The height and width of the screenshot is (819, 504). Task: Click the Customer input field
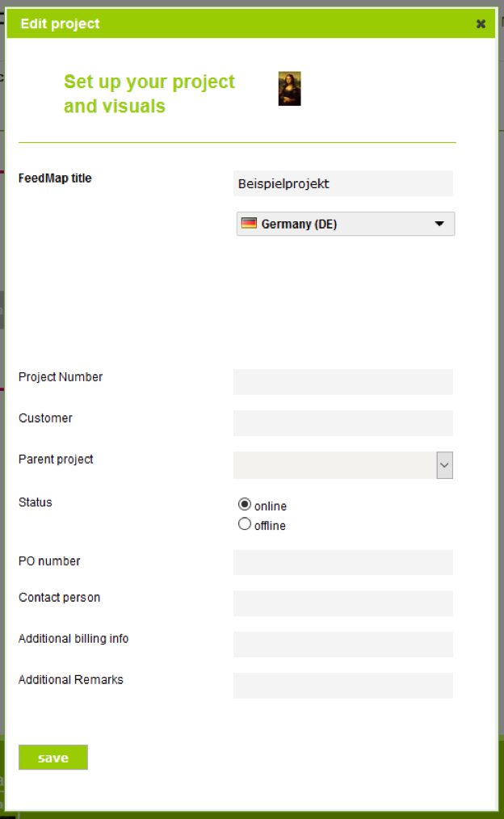click(343, 423)
